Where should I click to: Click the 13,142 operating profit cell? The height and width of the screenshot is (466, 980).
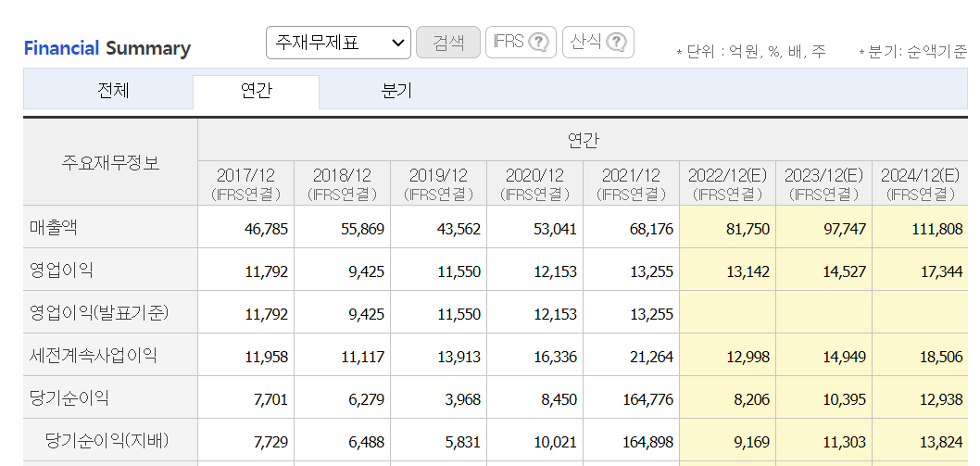pyautogui.click(x=727, y=271)
